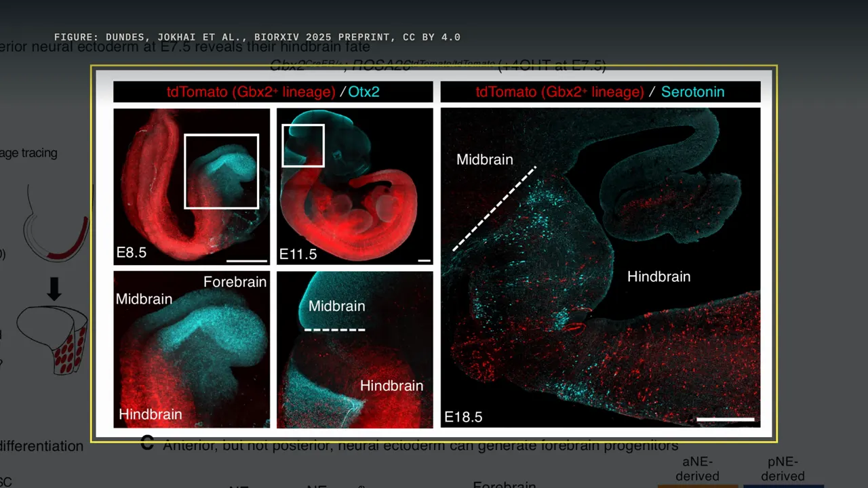Click the aNE-derived orange legend swatch
Screen dimensions: 868x488
(x=697, y=485)
